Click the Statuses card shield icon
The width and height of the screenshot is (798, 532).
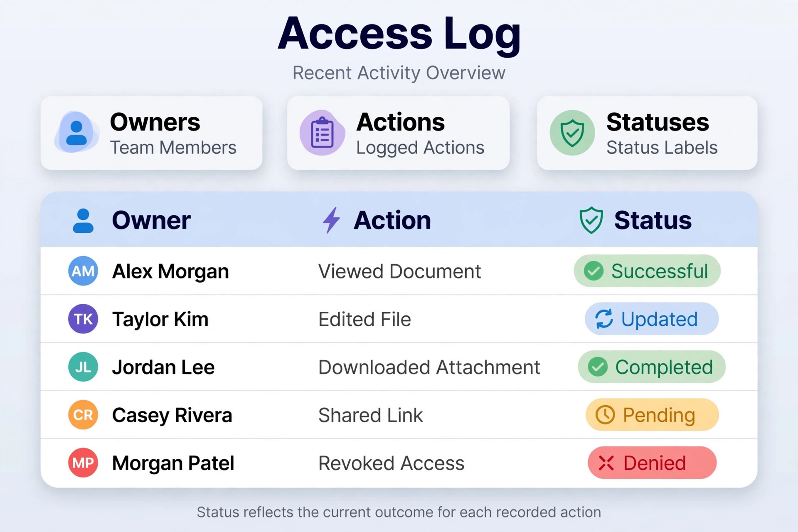(572, 133)
